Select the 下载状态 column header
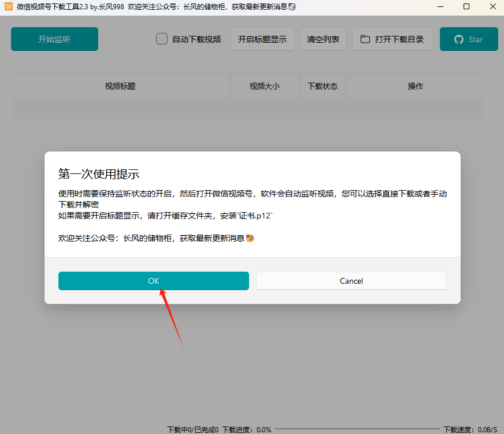The height and width of the screenshot is (434, 504). pos(323,86)
